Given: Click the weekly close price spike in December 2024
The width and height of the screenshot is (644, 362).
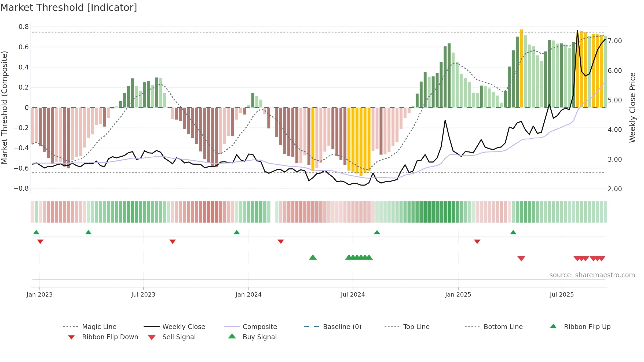Looking at the screenshot, I should click(x=445, y=120).
